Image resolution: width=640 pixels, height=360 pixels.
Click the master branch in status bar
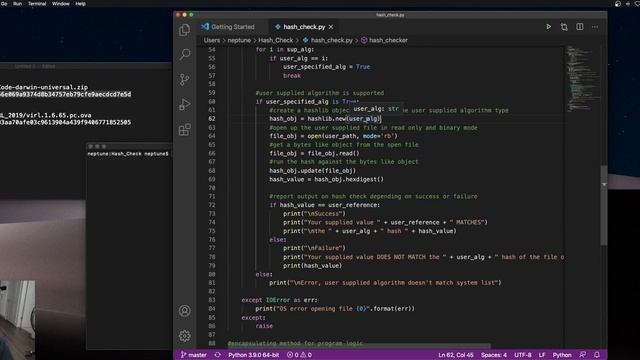point(193,355)
